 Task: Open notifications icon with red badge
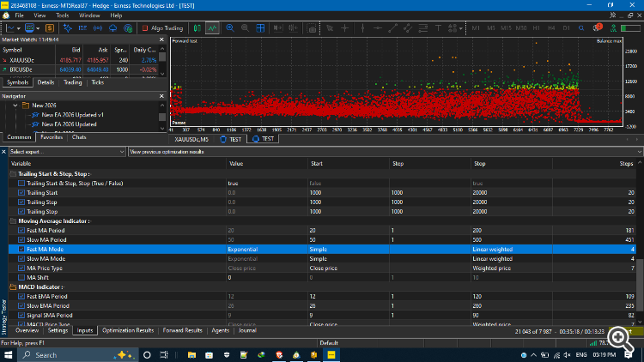click(x=598, y=28)
